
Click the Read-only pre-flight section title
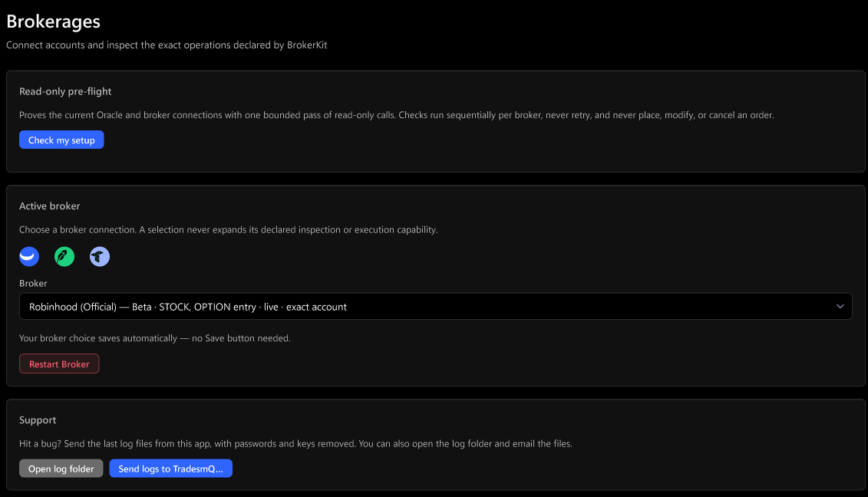click(x=65, y=91)
